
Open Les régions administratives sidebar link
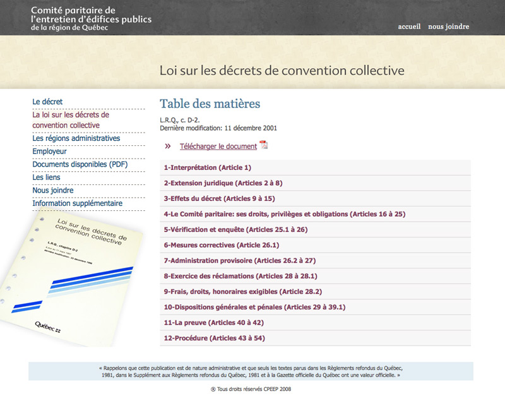click(76, 138)
